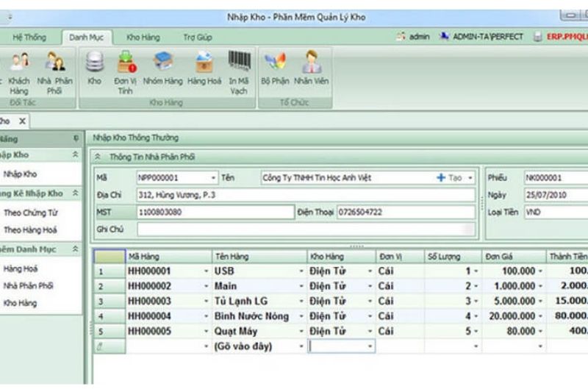Open Nhóm Hàng product groups
Screen dimensions: 588x392
[162, 70]
